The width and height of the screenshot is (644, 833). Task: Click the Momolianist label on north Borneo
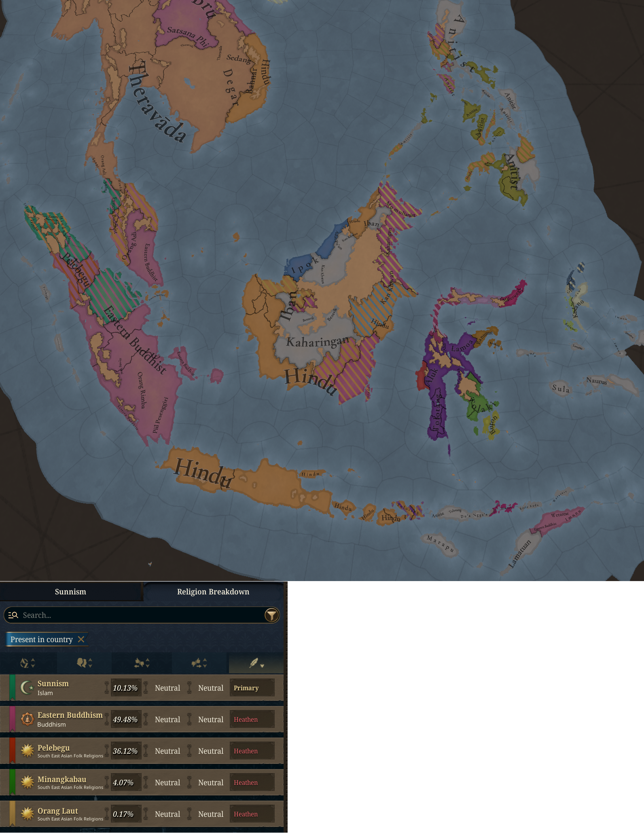(400, 209)
